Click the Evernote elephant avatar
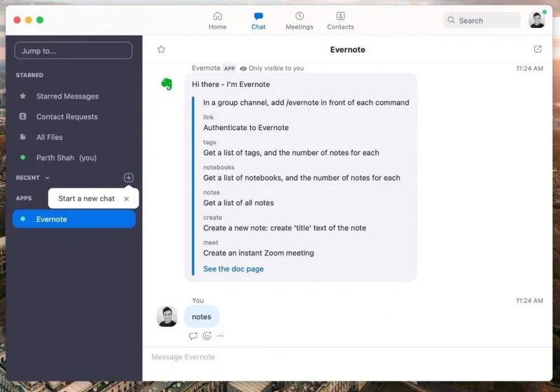The width and height of the screenshot is (560, 392). point(167,84)
